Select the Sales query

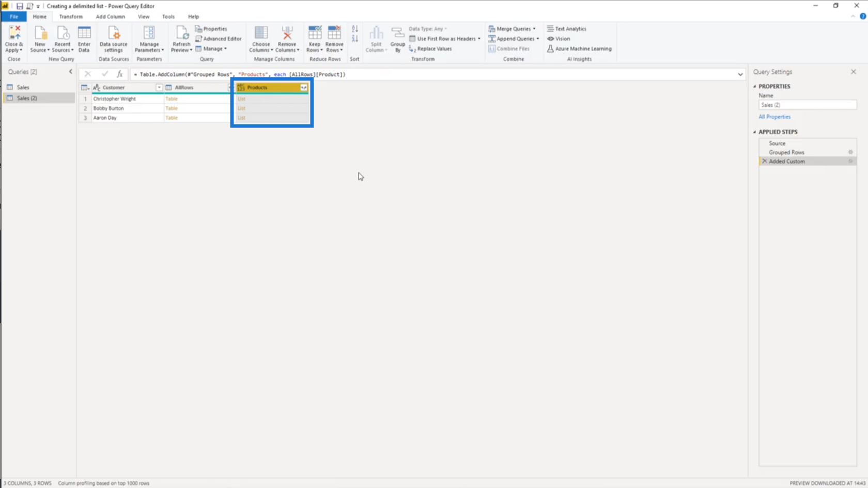pyautogui.click(x=39, y=87)
